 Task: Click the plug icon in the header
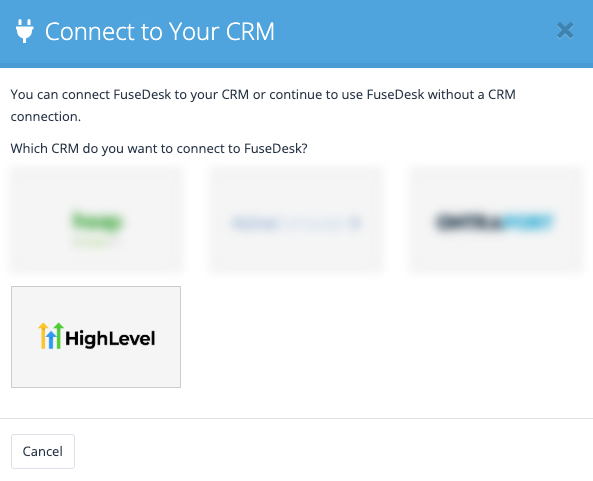[x=25, y=31]
